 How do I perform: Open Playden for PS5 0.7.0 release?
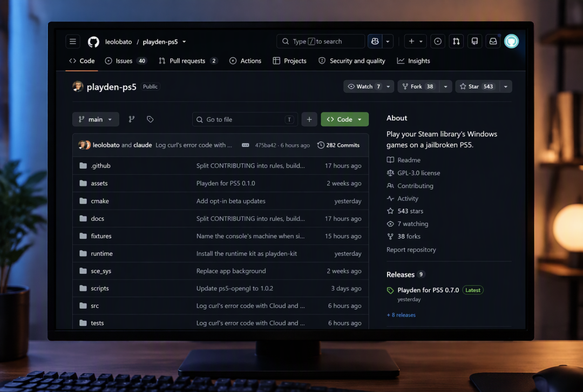tap(428, 290)
